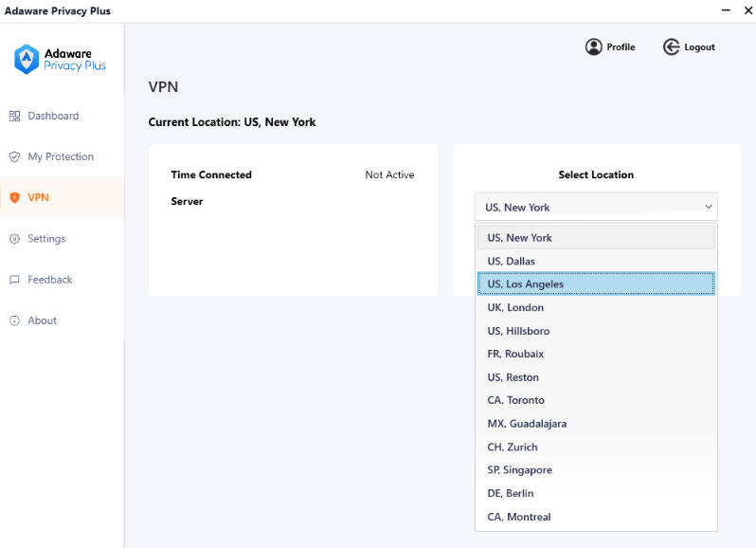Click the Dashboard grid icon

[x=14, y=116]
